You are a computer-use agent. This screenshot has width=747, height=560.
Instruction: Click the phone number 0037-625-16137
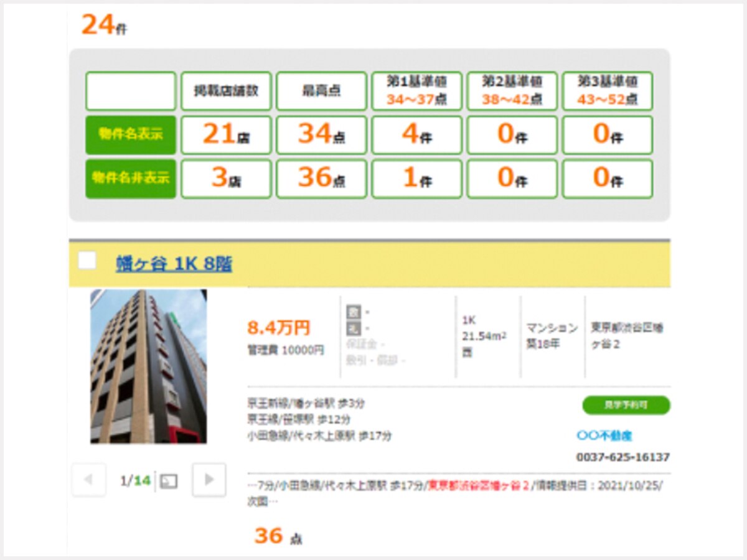tap(623, 457)
